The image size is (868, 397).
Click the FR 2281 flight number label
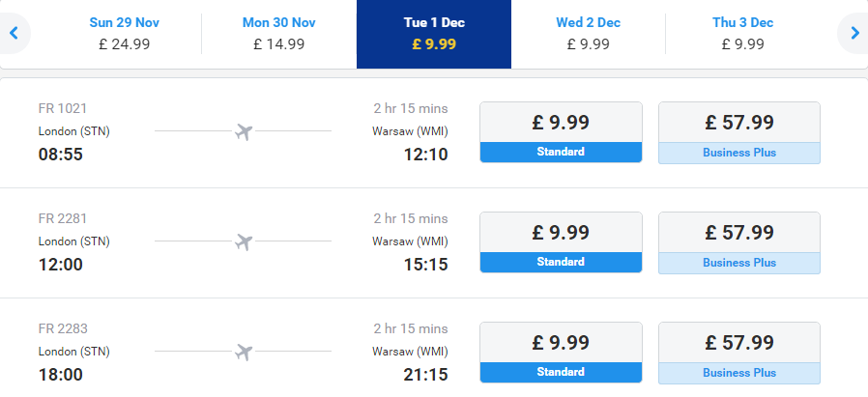63,218
